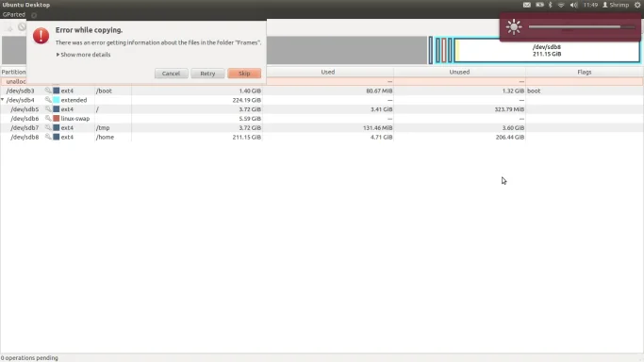Select the /dev/sdb7 partition row
644x362 pixels.
(322, 127)
